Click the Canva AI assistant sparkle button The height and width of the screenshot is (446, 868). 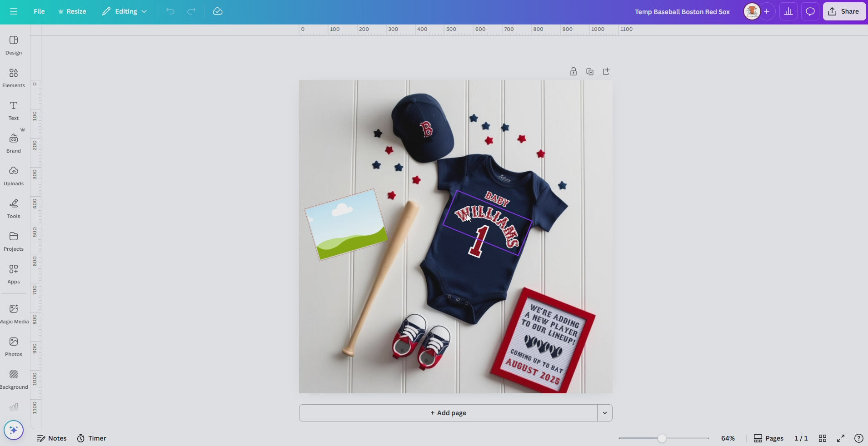[14, 430]
